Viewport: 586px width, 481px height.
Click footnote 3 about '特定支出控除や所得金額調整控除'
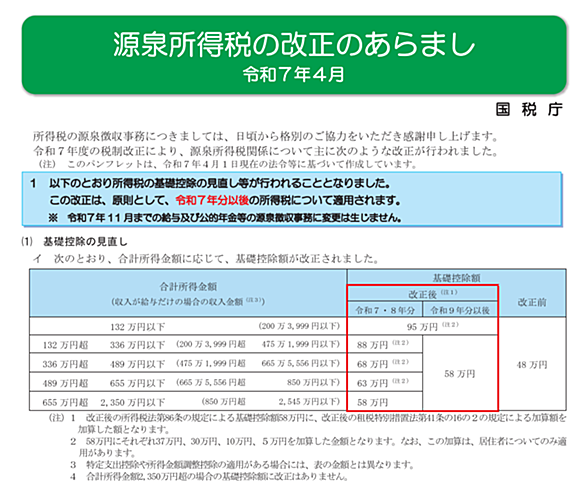pyautogui.click(x=242, y=465)
